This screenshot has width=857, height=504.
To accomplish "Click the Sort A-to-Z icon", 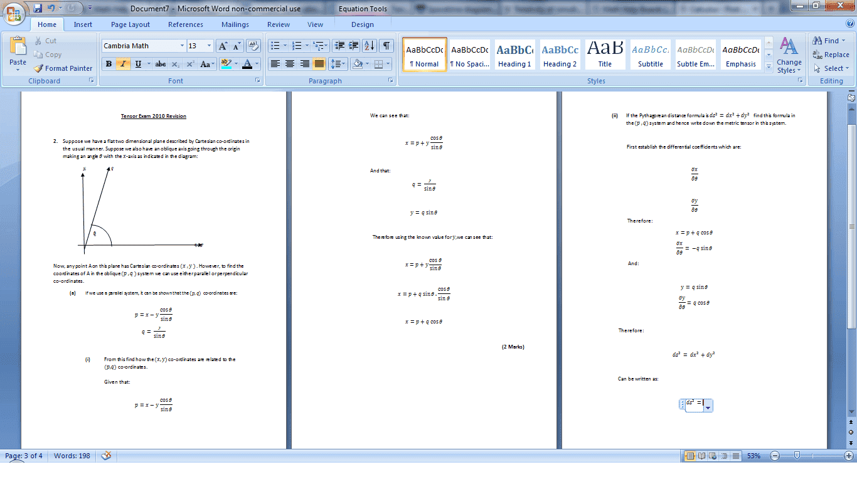I will click(x=370, y=46).
